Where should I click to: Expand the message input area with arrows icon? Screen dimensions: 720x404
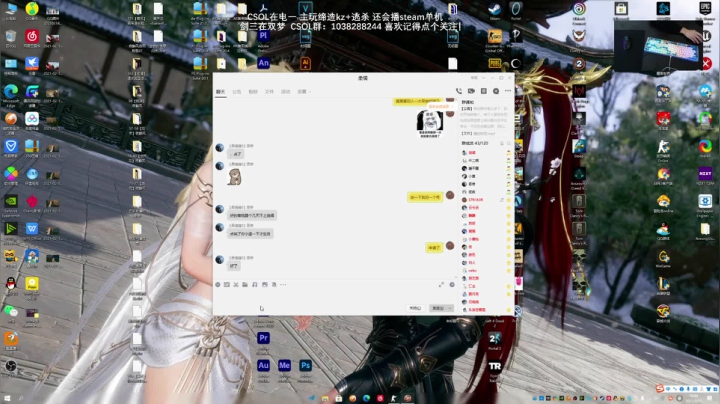441,285
